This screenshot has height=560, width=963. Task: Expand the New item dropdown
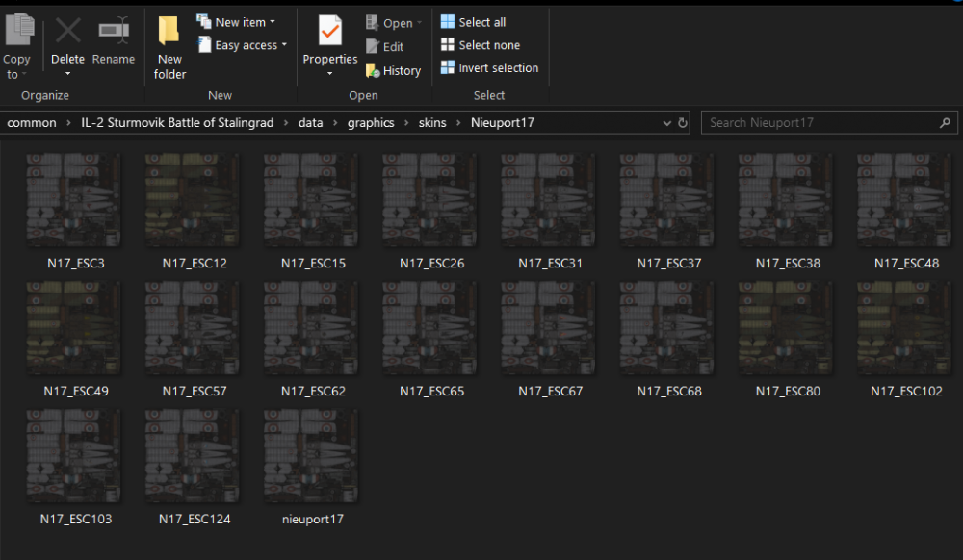[x=236, y=22]
